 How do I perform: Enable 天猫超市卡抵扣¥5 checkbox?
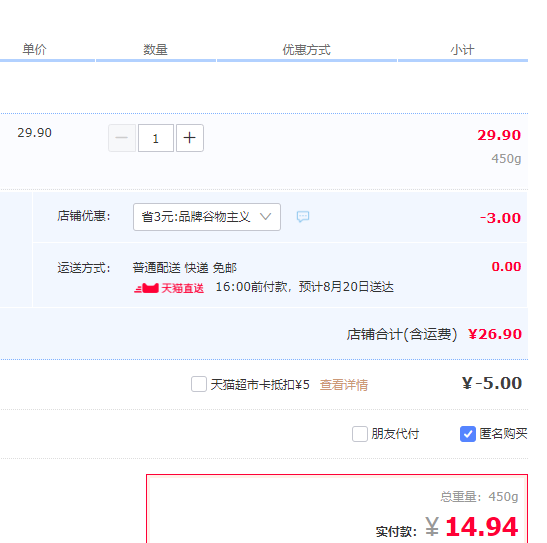[199, 384]
